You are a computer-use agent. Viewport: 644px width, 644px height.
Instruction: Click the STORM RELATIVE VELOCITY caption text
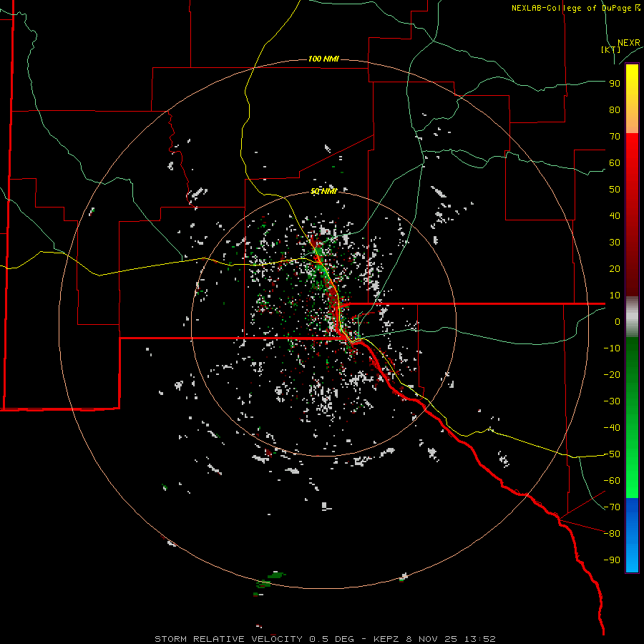228,639
